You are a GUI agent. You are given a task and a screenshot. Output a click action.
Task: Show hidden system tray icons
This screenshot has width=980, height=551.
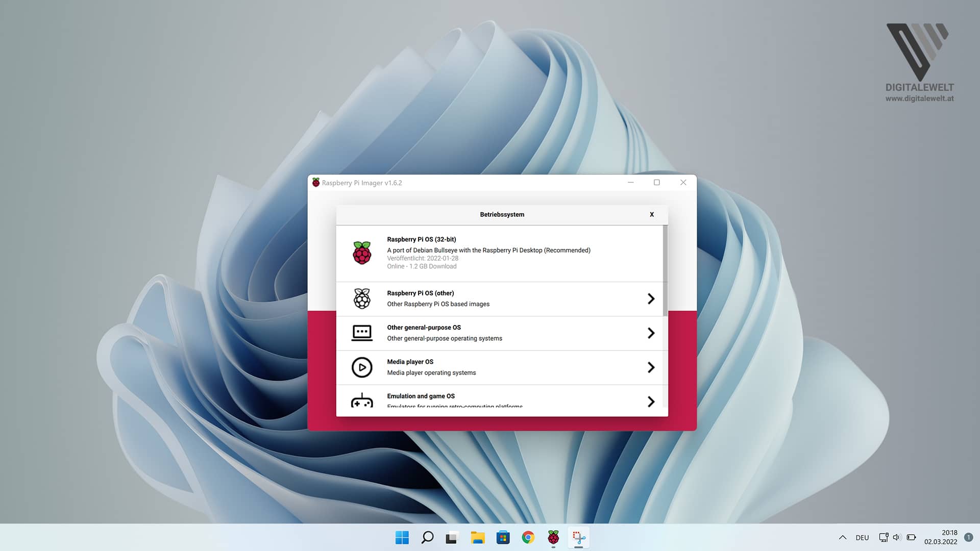pyautogui.click(x=843, y=538)
